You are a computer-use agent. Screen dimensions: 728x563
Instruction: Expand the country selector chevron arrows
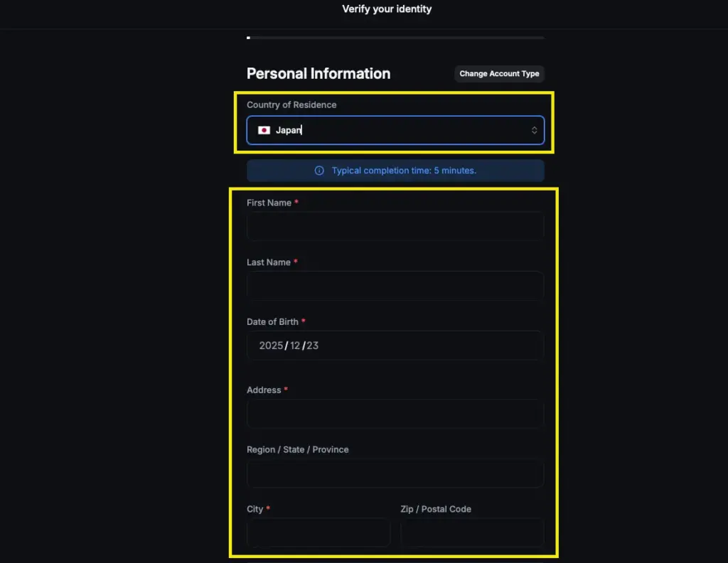pyautogui.click(x=534, y=130)
